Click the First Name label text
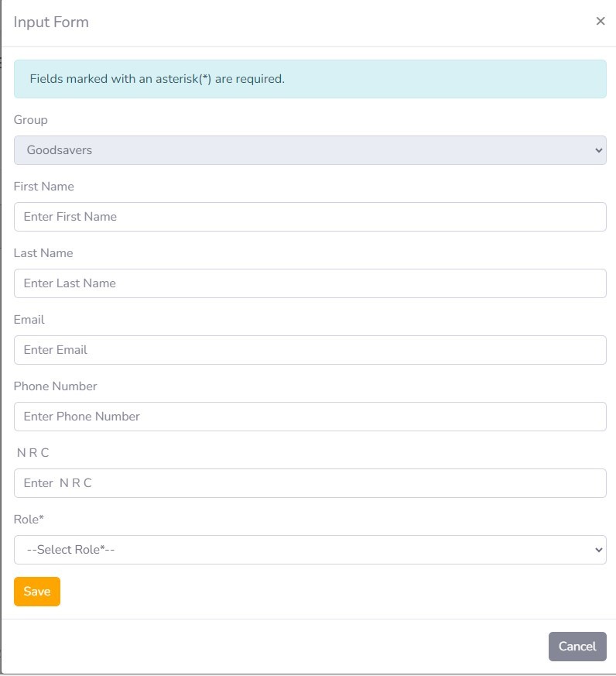 44,187
